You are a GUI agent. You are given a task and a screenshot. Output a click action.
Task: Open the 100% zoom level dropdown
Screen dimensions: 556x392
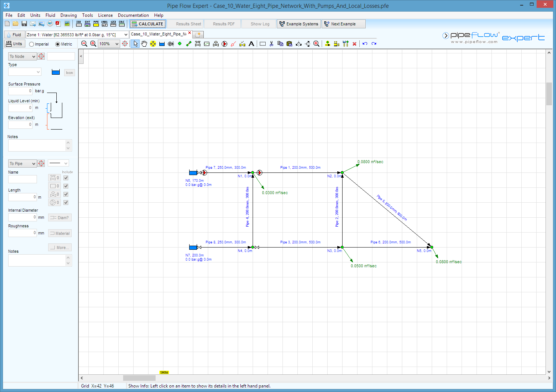coord(117,44)
